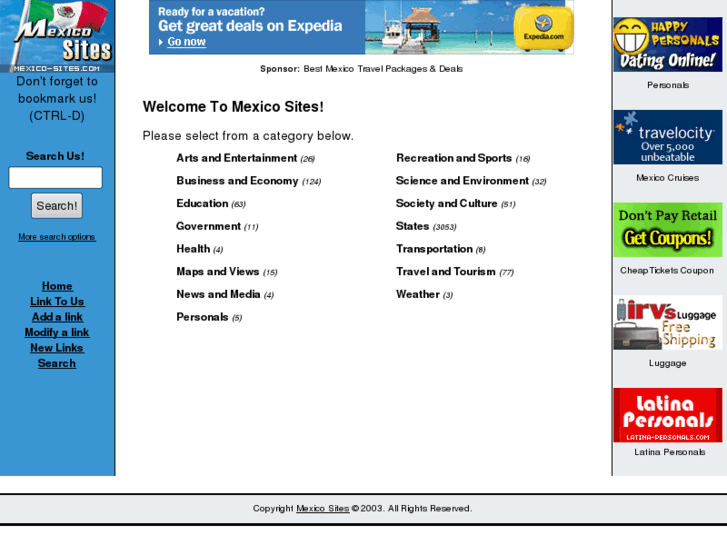Open Science and Environment category

pos(462,181)
